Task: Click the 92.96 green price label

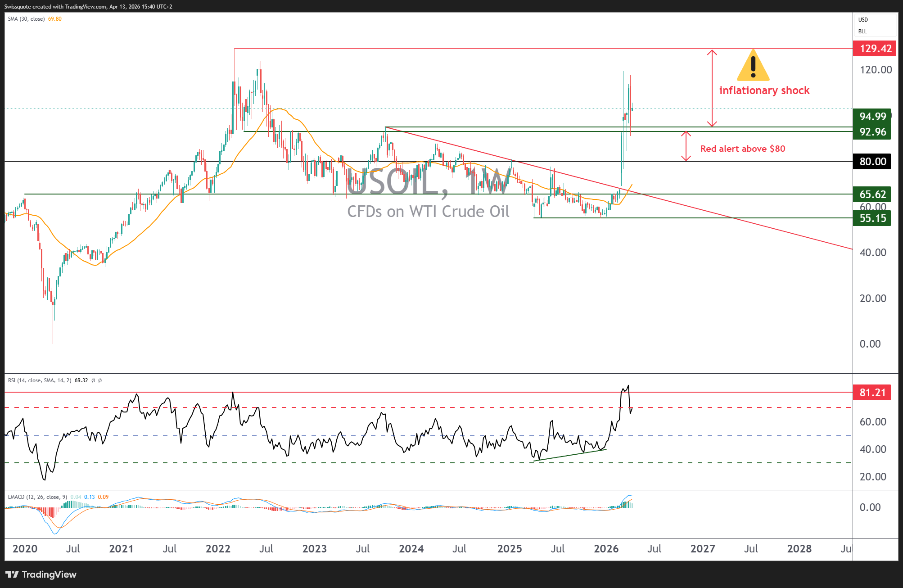Action: (x=872, y=132)
